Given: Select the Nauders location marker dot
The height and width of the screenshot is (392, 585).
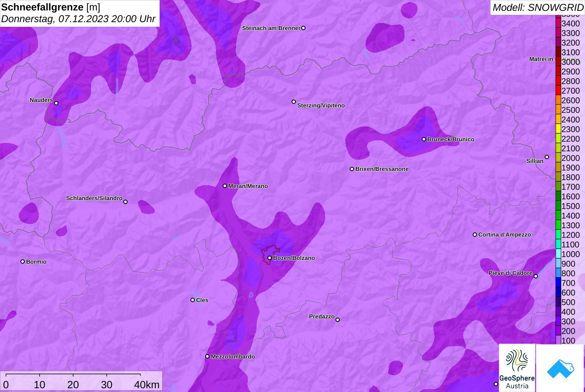Looking at the screenshot, I should (x=56, y=103).
